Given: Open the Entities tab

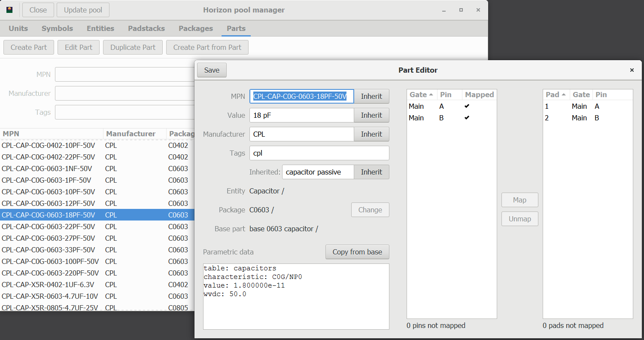Looking at the screenshot, I should (x=100, y=28).
